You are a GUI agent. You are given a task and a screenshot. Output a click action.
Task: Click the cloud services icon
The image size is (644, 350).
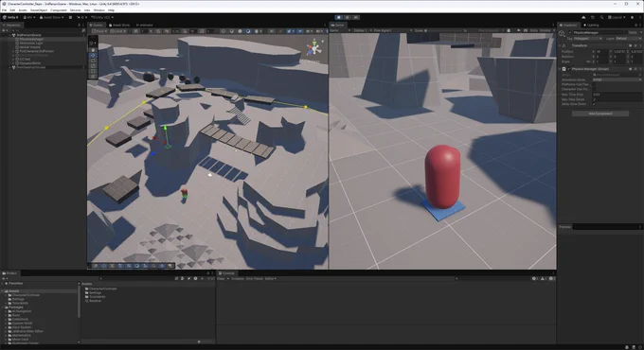point(583,18)
